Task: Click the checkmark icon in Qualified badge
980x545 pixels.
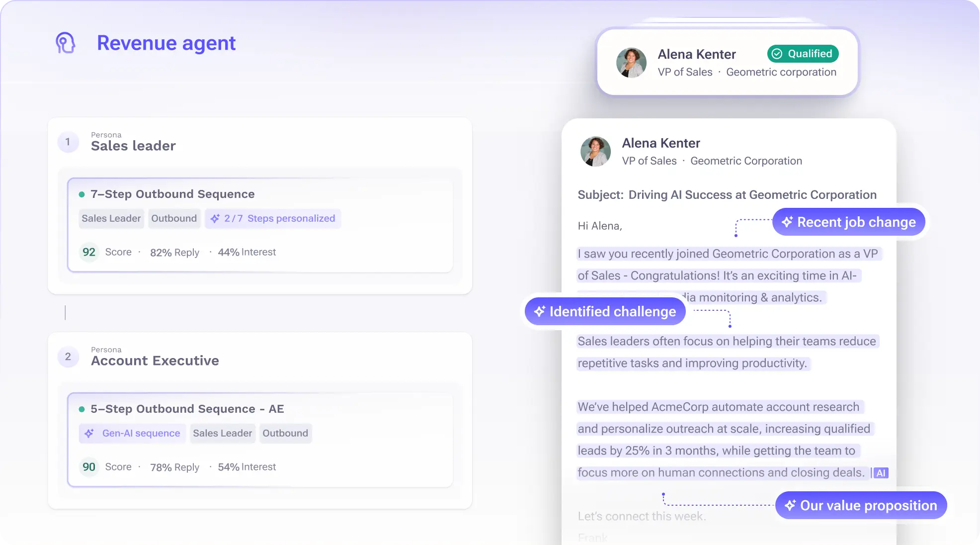Action: [x=777, y=54]
